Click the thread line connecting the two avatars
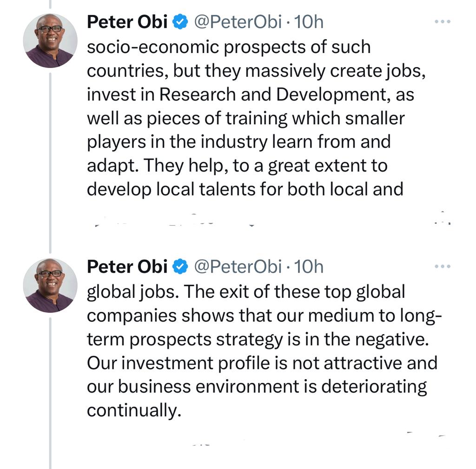The height and width of the screenshot is (469, 476). click(x=50, y=163)
